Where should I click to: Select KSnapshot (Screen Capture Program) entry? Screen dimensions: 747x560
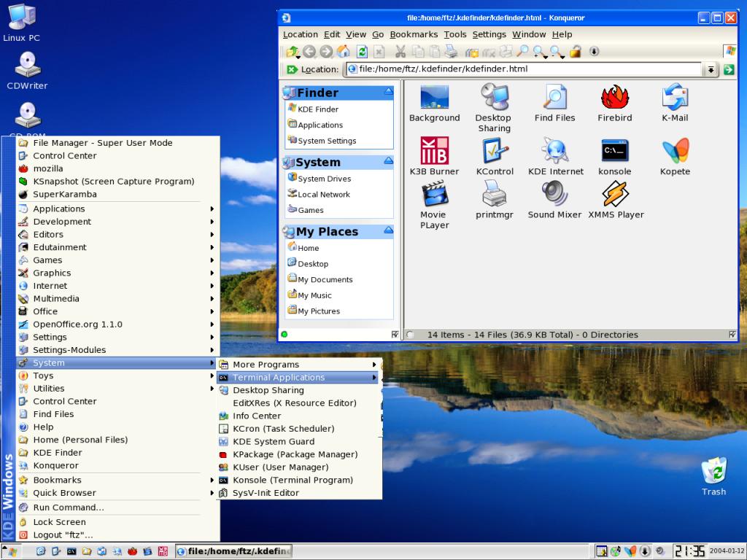coord(117,182)
